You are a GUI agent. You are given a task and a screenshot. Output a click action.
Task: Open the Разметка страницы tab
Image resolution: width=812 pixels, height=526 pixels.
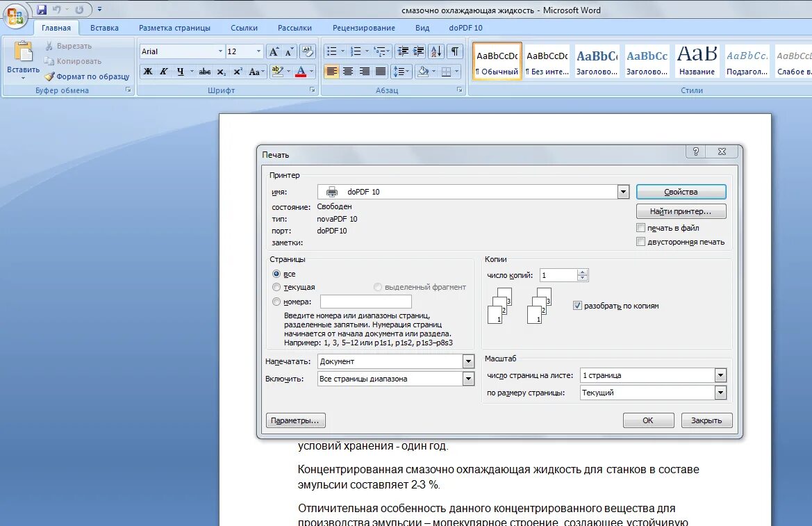coord(174,28)
